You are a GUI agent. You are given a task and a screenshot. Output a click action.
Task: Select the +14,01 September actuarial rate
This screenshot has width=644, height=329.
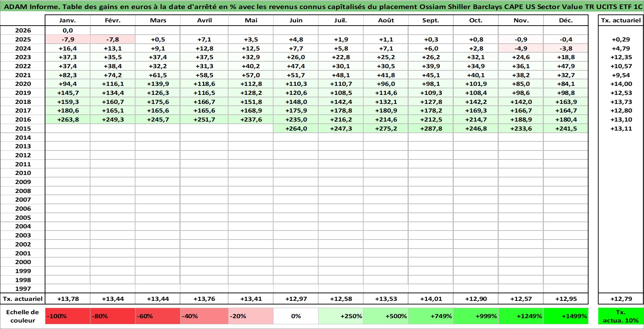431,299
